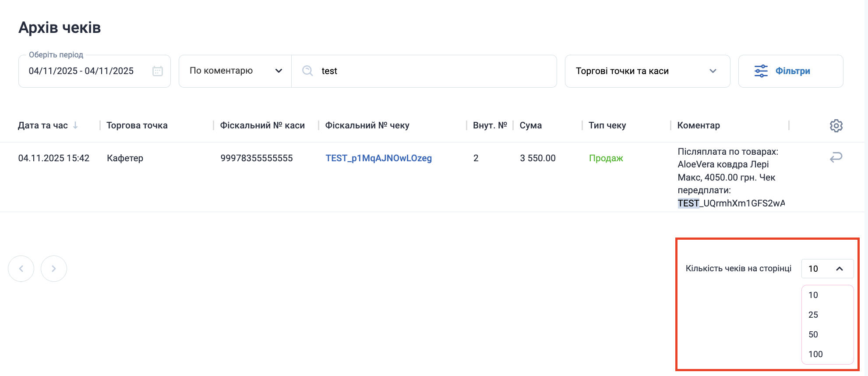This screenshot has height=376, width=868.
Task: Open receipt link TEST_p1MqAJNOwLOzeg
Action: [x=378, y=158]
